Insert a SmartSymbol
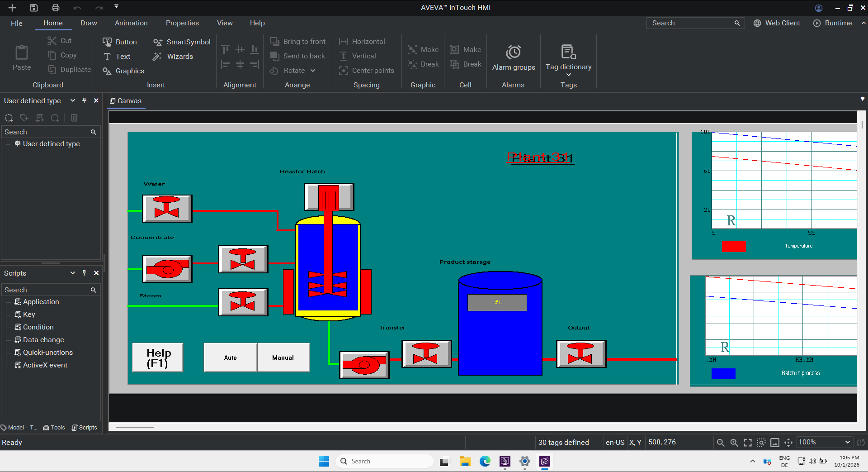 (182, 42)
